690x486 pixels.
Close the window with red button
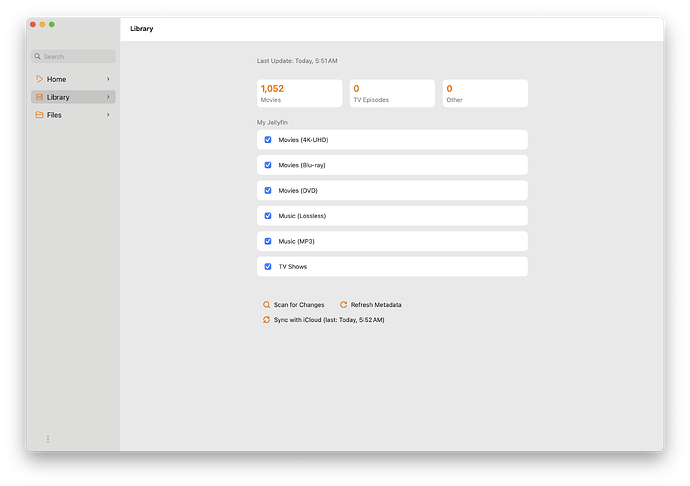[x=33, y=25]
